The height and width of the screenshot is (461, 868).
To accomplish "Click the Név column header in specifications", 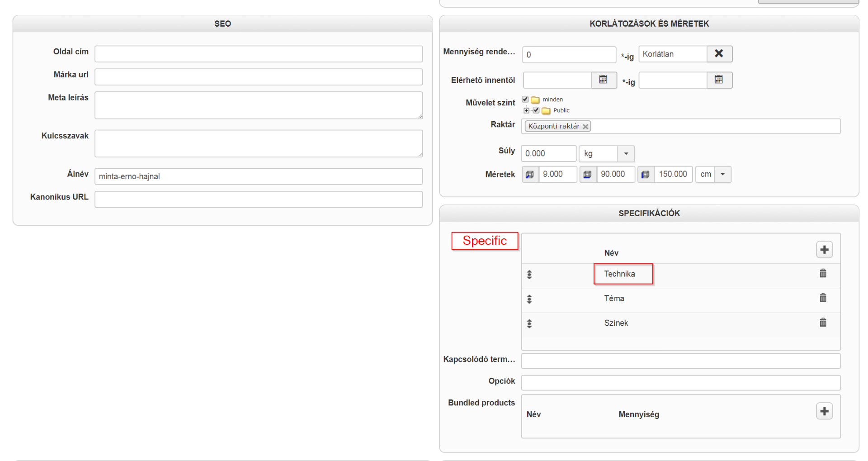I will click(611, 253).
